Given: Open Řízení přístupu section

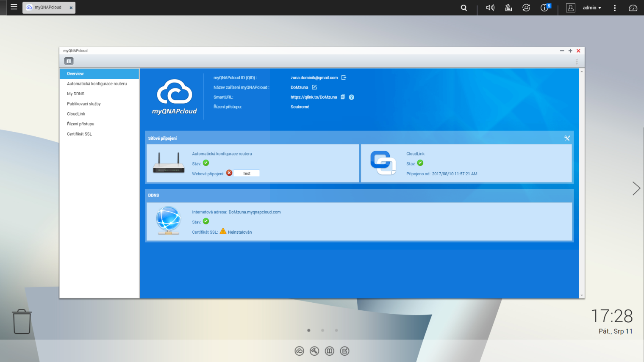Looking at the screenshot, I should pos(99,124).
